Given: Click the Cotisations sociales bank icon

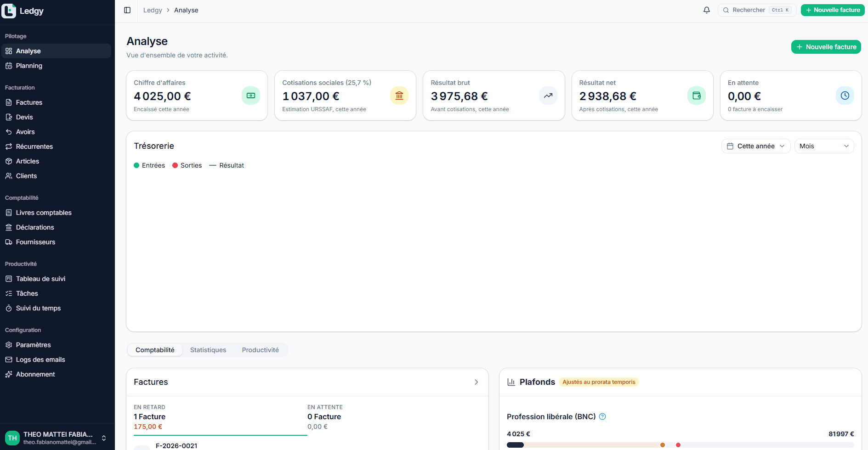Looking at the screenshot, I should point(399,96).
